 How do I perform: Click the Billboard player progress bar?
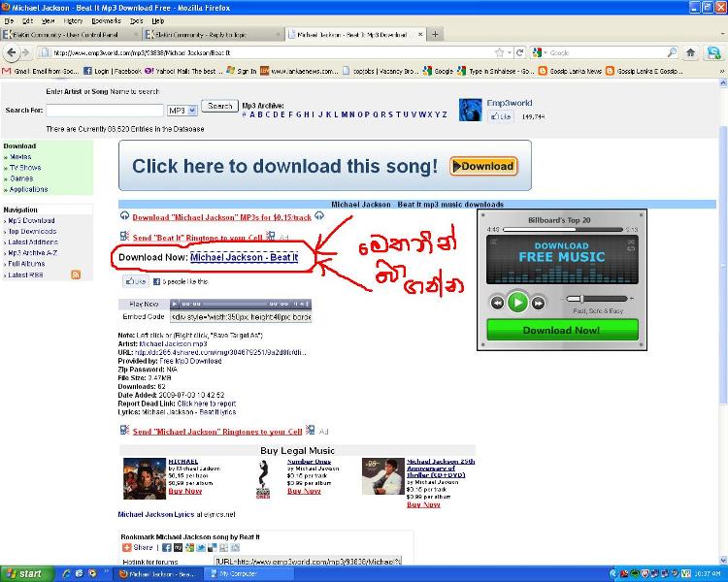562,229
